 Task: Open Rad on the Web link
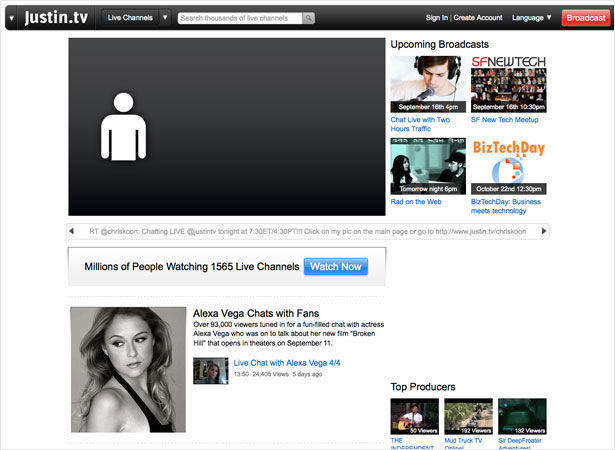click(x=416, y=202)
